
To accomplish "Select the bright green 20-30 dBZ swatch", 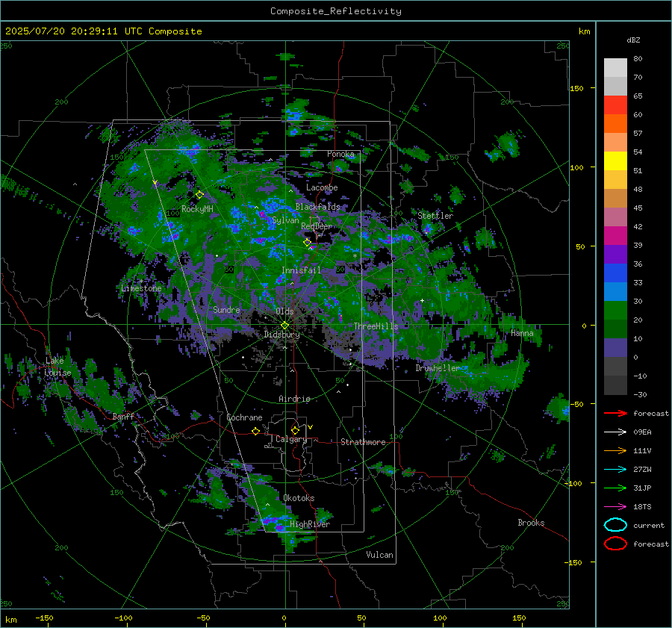I will [x=615, y=311].
